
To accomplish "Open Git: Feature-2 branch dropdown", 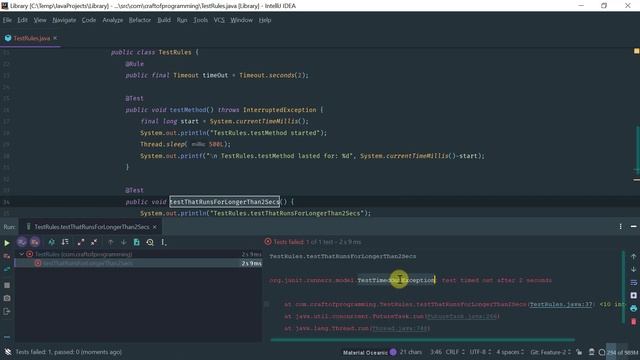I will point(551,352).
